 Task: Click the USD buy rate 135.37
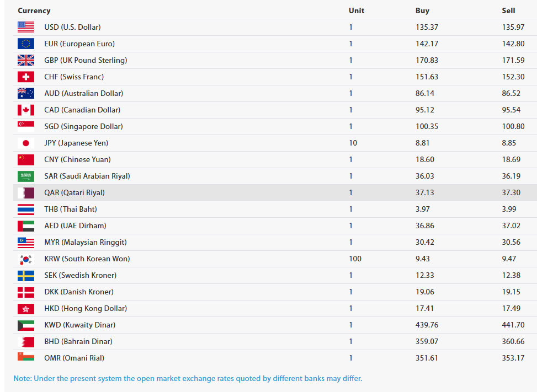[x=427, y=27]
